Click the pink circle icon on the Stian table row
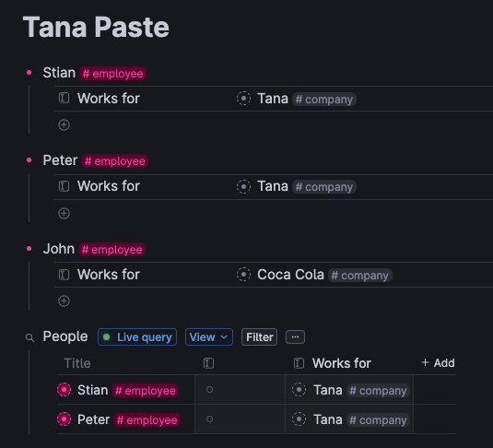The width and height of the screenshot is (493, 448). [64, 390]
